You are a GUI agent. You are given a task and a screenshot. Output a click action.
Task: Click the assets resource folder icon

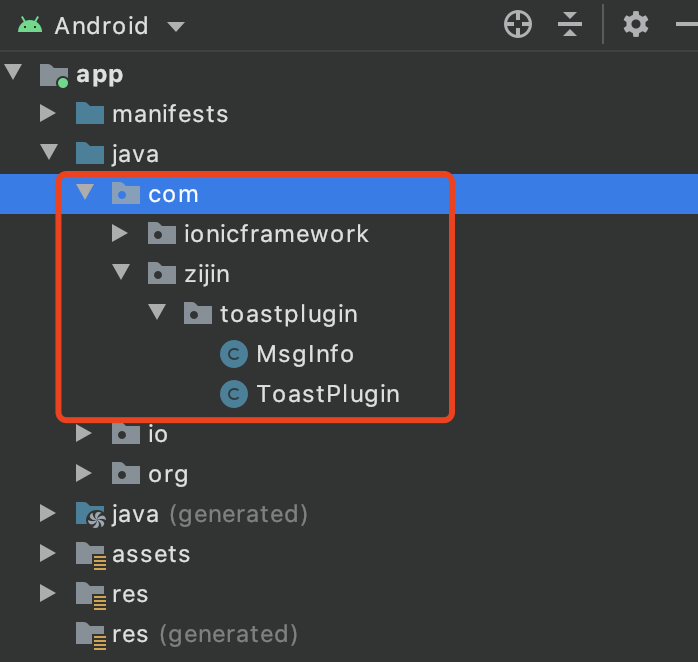pos(90,554)
